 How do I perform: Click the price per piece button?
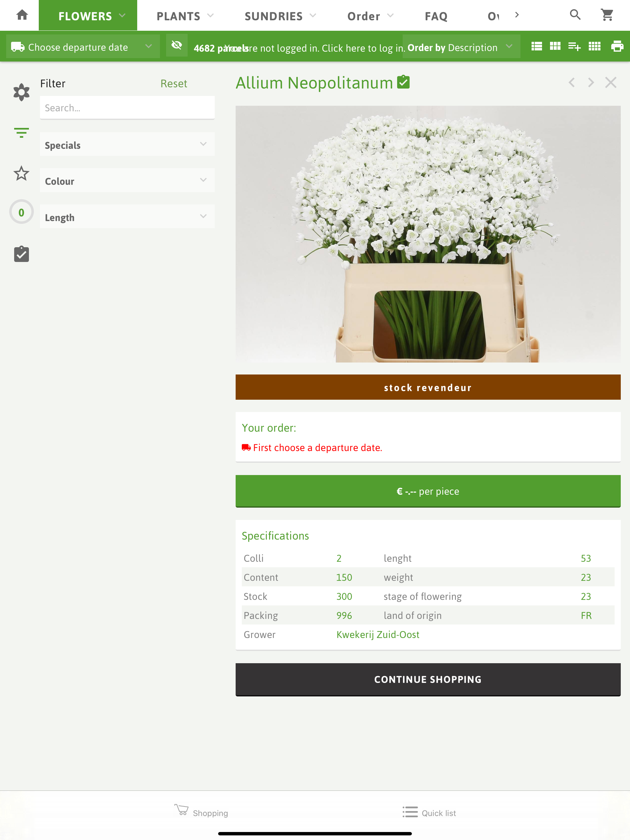tap(428, 491)
